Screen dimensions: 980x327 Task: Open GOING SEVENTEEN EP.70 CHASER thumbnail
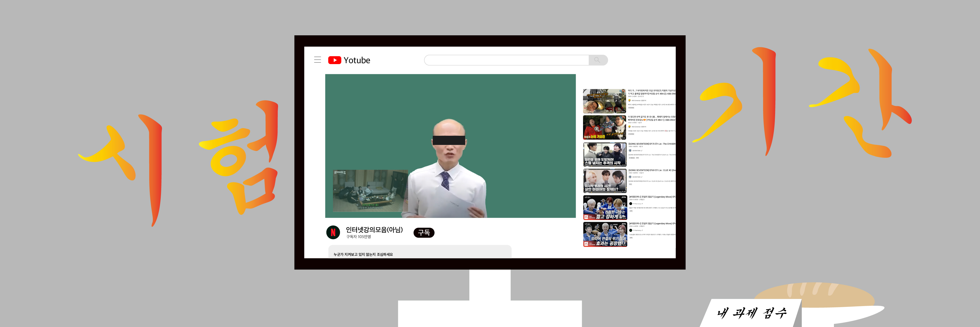coord(604,154)
